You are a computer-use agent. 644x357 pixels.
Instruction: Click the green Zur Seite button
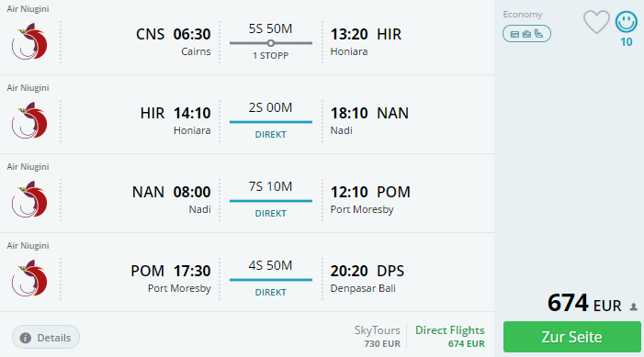(x=571, y=337)
